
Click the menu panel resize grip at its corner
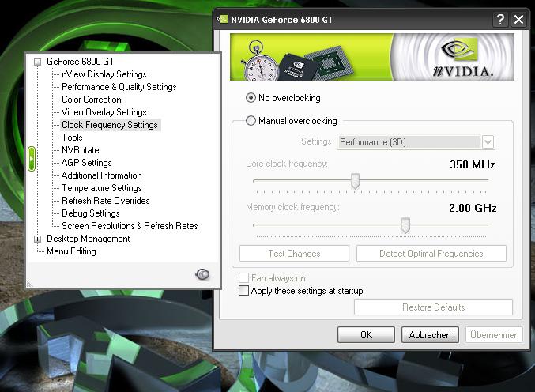[x=29, y=284]
